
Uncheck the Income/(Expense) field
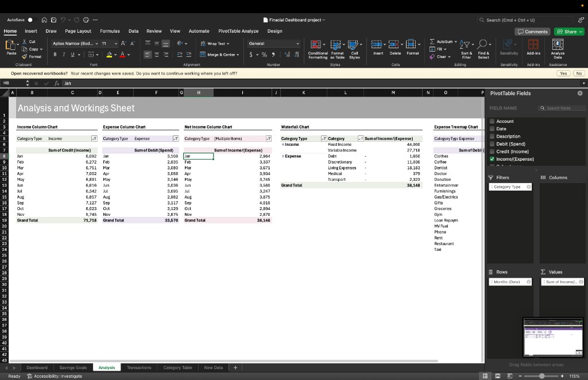tap(492, 159)
